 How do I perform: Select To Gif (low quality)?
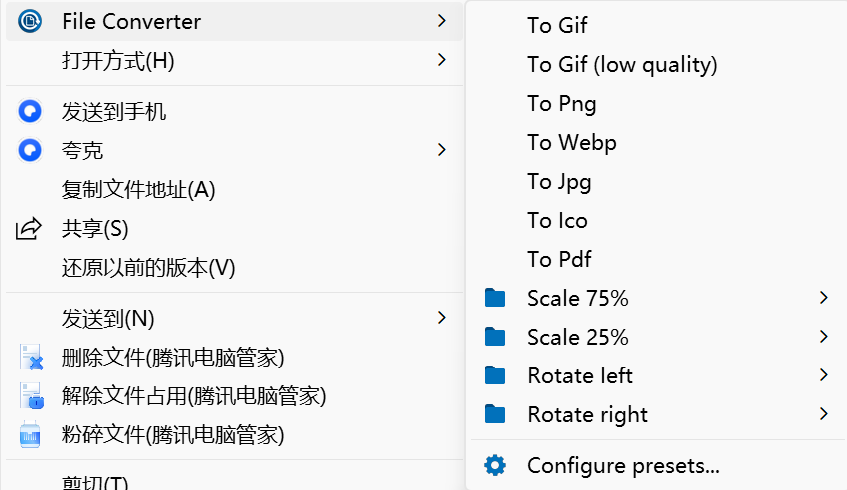point(622,64)
